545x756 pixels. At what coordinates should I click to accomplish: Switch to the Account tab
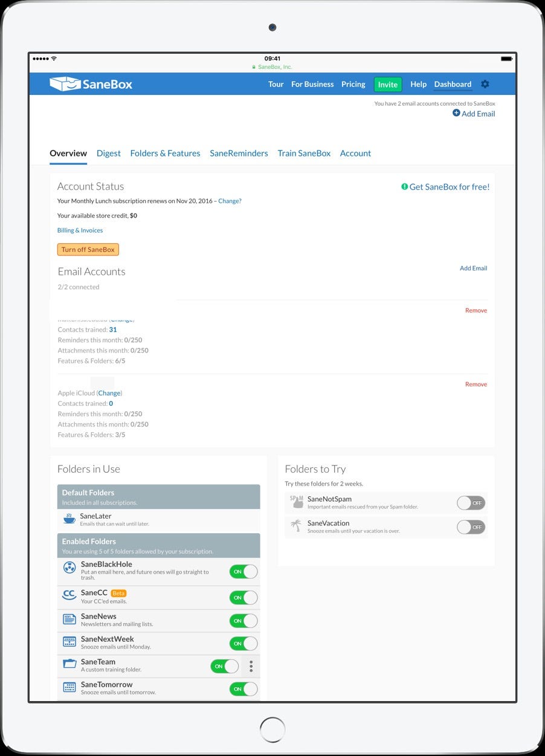[x=355, y=153]
